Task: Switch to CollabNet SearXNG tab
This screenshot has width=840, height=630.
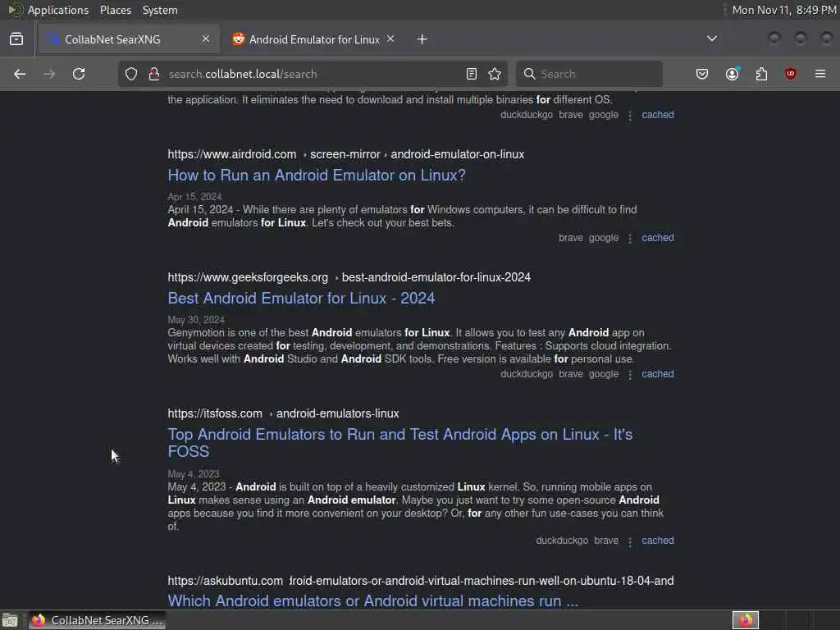Action: pos(129,39)
